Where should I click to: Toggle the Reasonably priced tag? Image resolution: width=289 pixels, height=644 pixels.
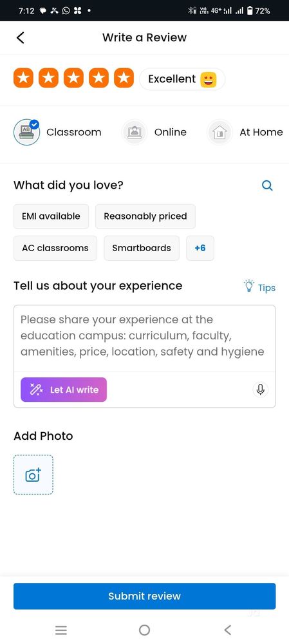coord(145,216)
